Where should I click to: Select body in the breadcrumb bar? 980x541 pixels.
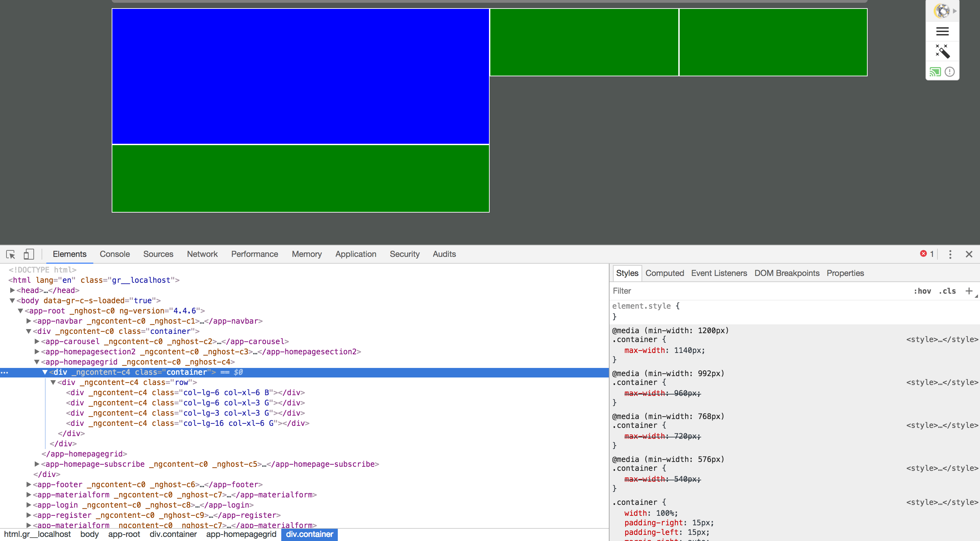click(90, 534)
